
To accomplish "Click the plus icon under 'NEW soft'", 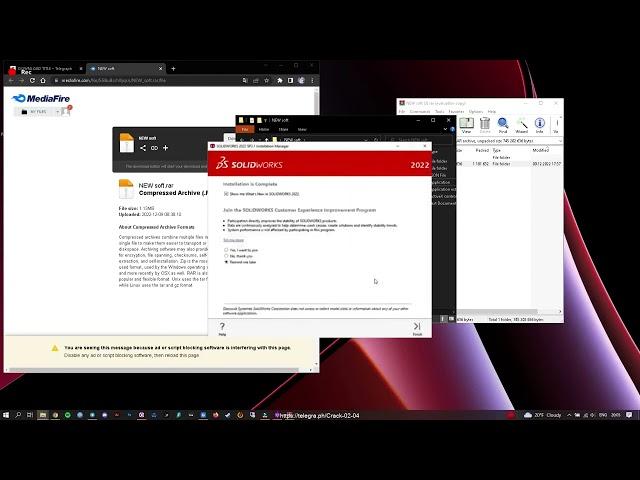I will pyautogui.click(x=165, y=148).
